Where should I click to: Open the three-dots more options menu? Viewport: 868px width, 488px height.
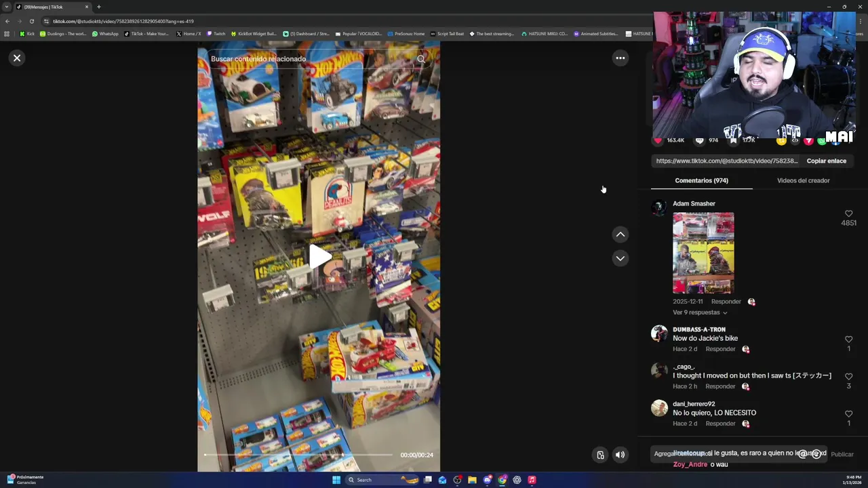click(620, 58)
